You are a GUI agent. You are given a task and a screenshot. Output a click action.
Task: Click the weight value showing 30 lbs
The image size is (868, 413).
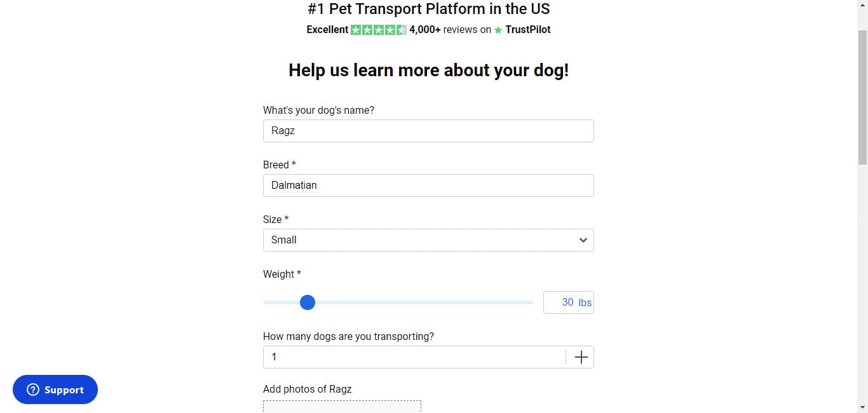point(567,302)
